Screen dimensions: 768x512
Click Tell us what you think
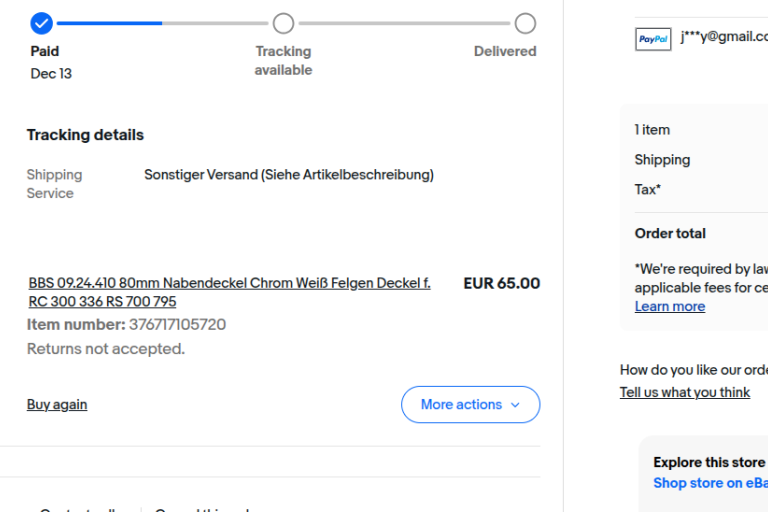[684, 392]
